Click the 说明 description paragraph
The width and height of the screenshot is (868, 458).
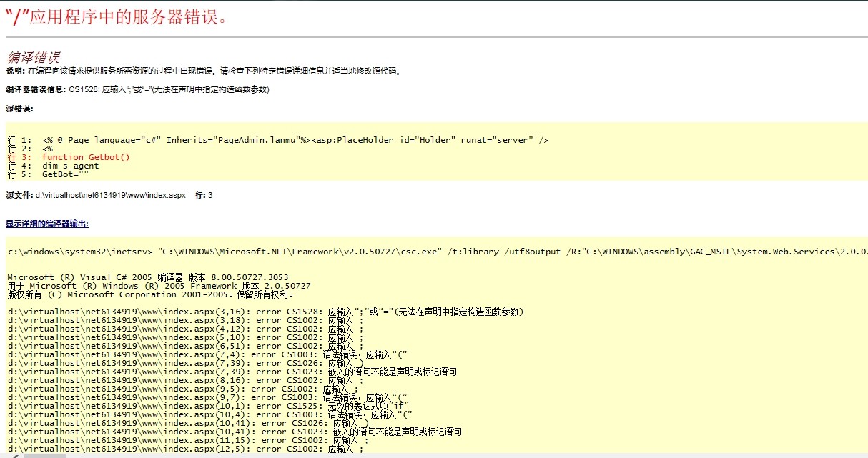point(214,71)
